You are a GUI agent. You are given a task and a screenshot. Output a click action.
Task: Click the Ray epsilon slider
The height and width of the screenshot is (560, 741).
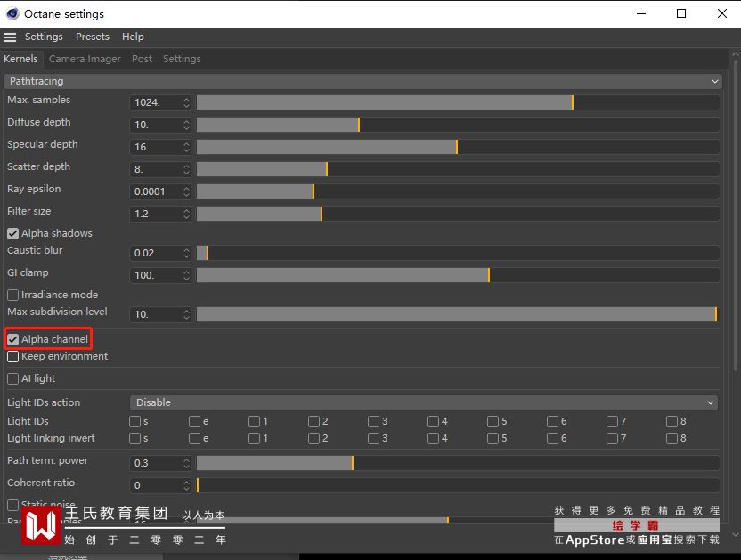458,191
